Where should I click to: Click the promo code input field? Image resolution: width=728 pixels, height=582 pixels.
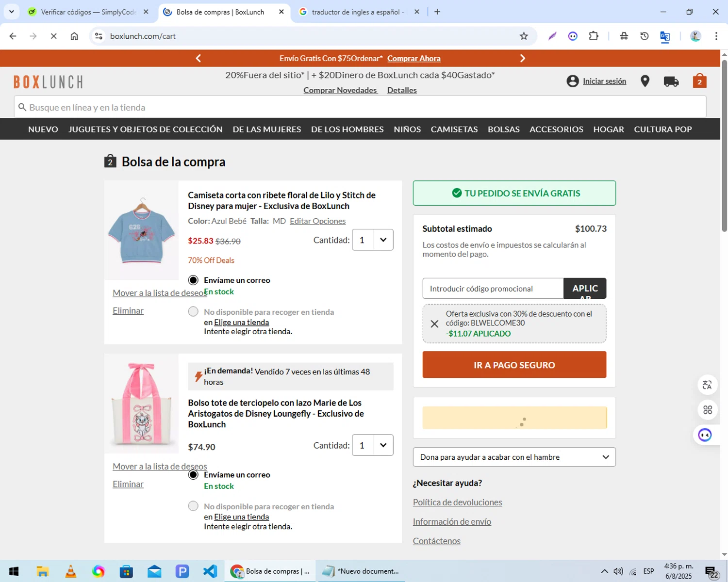[x=493, y=288]
